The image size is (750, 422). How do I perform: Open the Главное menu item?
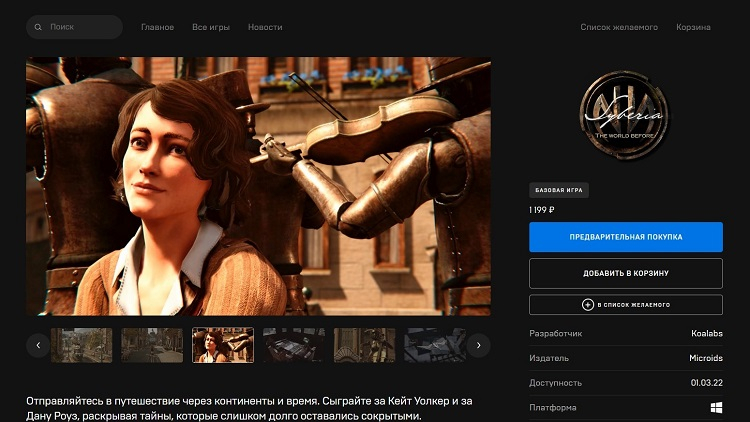click(157, 27)
